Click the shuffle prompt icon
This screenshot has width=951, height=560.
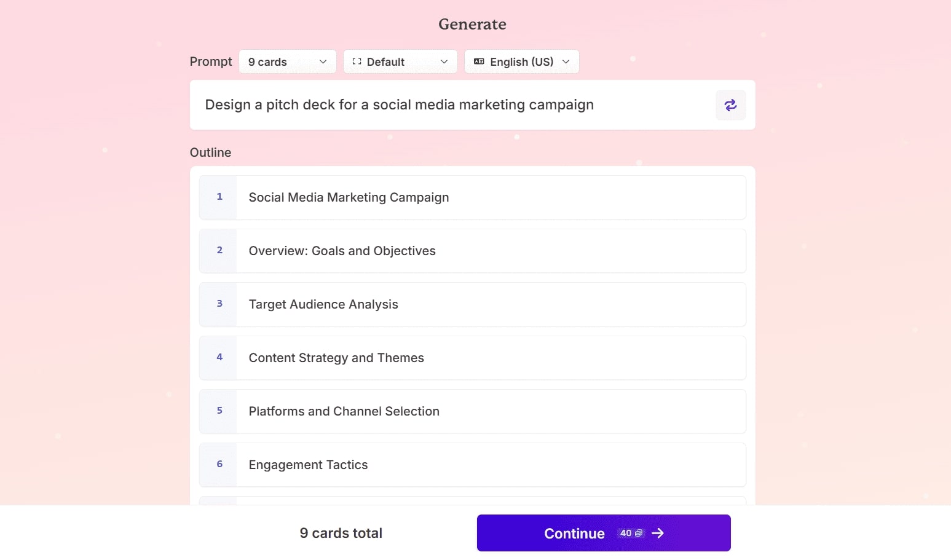point(730,105)
